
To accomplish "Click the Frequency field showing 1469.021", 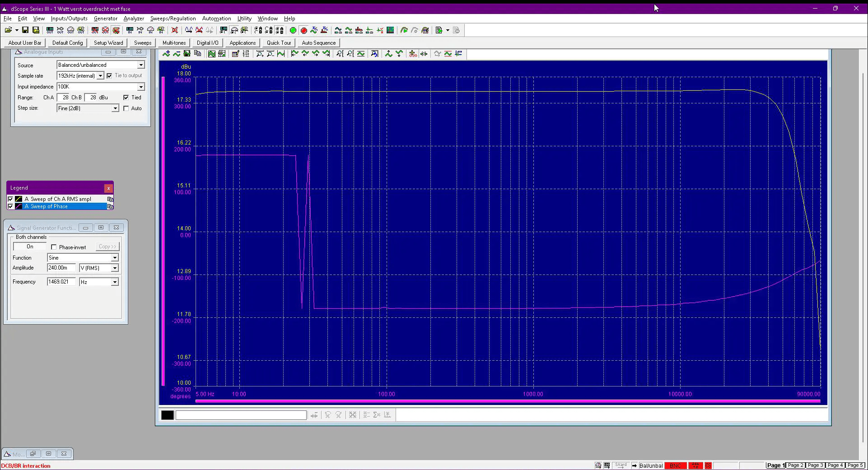I will point(61,282).
